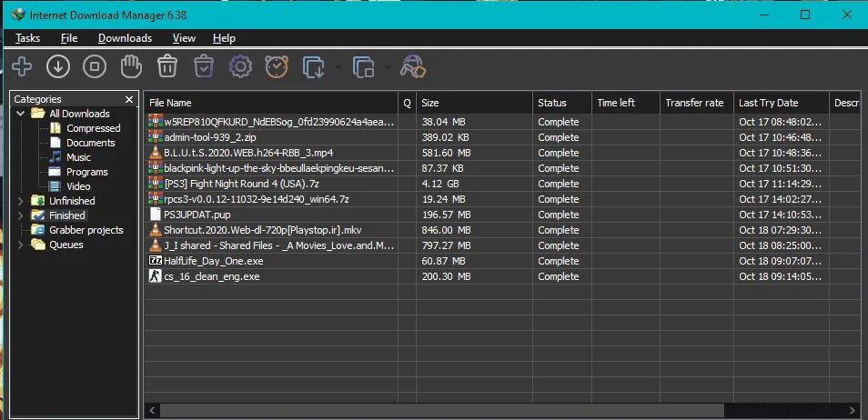868x420 pixels.
Task: Click the Start Queue toolbar icon
Action: pos(313,67)
